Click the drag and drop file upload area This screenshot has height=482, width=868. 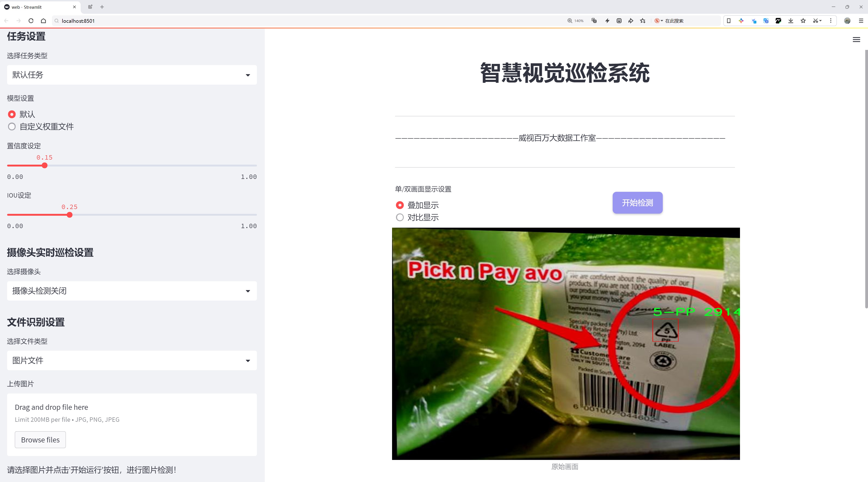click(x=132, y=424)
